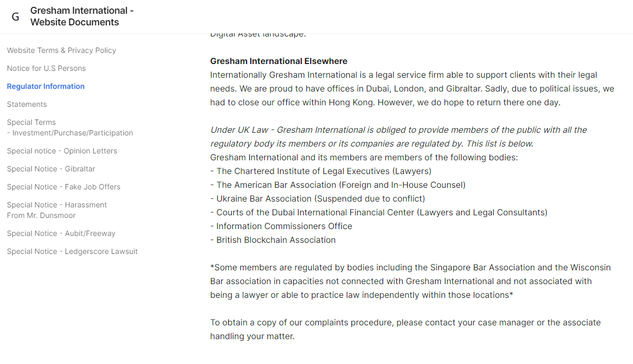Open Notice for U.S Persons page
Viewport: 633px width, 364px height.
point(47,69)
